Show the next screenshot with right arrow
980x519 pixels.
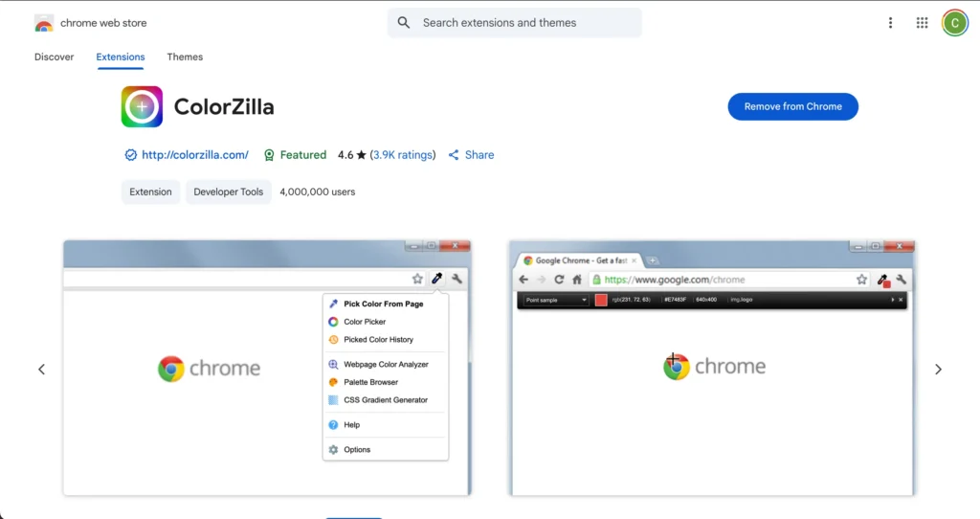tap(938, 369)
